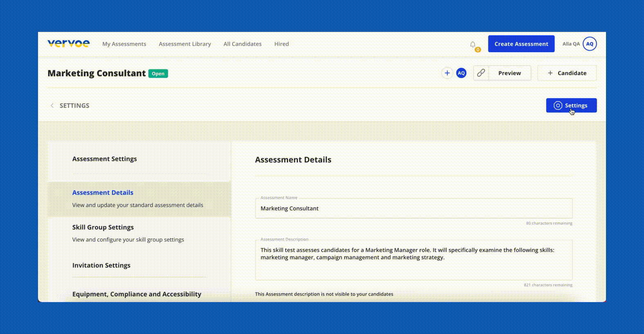Click the Vervoe logo
This screenshot has height=334, width=644.
pyautogui.click(x=69, y=43)
